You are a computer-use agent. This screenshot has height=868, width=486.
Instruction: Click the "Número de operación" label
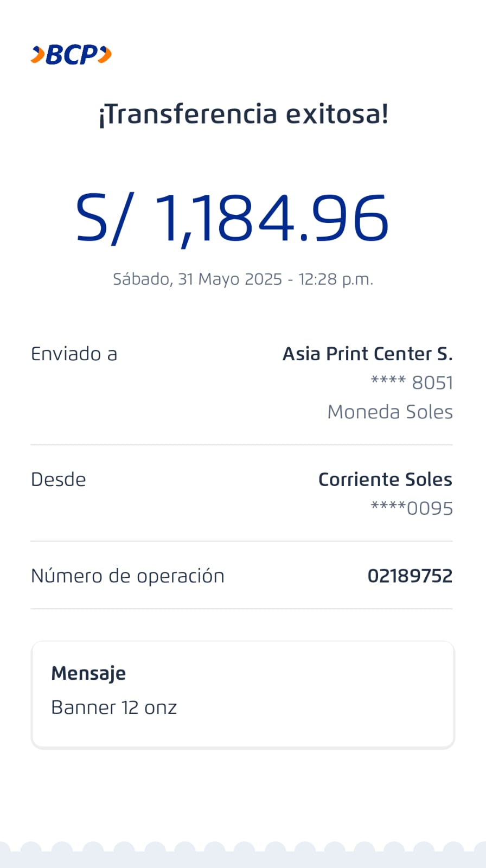tap(127, 576)
